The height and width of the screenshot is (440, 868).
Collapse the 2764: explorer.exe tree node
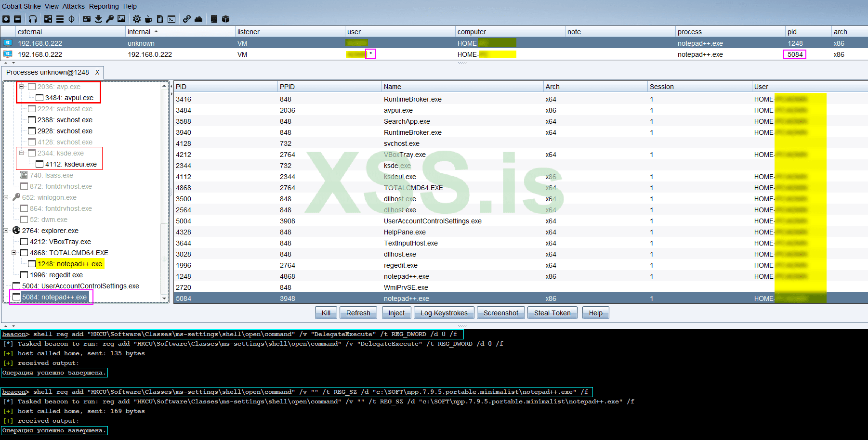tap(6, 231)
